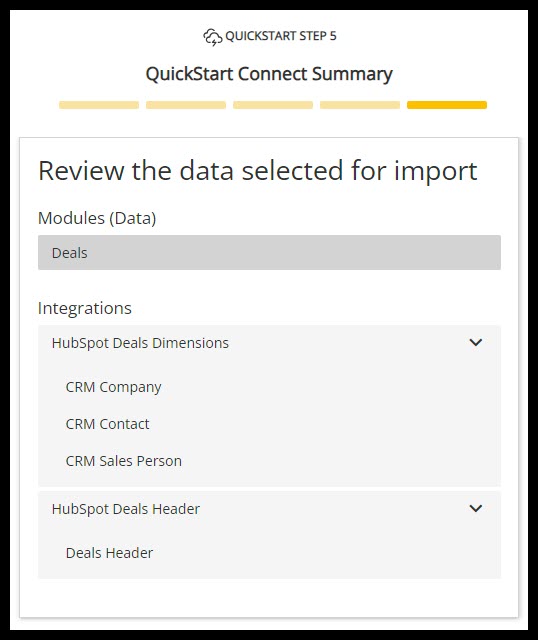Select the Deals module row
This screenshot has width=538, height=640.
point(269,253)
